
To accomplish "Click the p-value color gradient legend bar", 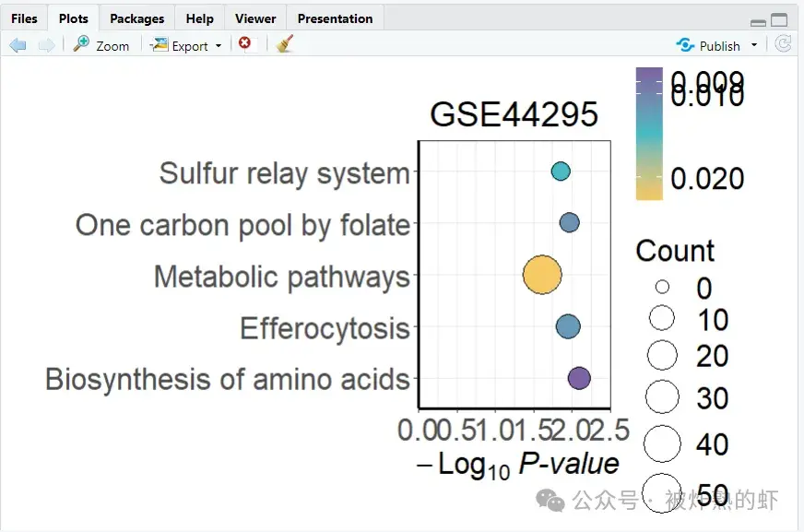I will (x=649, y=133).
